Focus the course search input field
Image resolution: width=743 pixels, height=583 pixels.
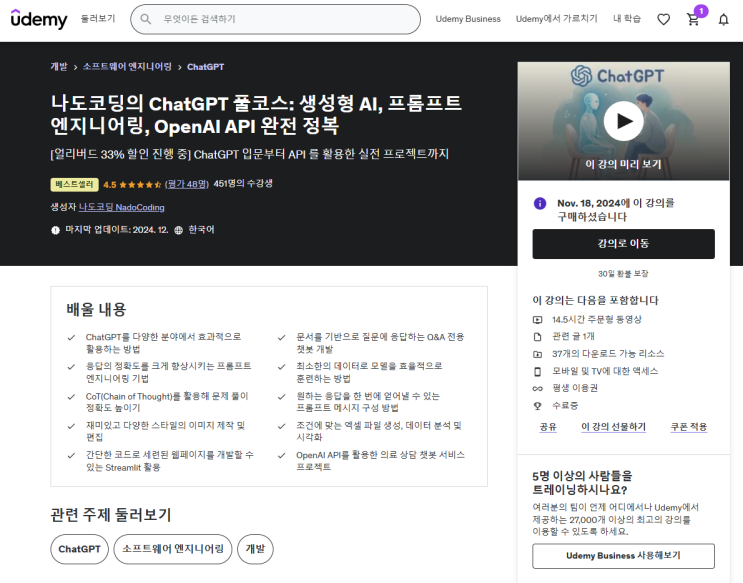[275, 19]
